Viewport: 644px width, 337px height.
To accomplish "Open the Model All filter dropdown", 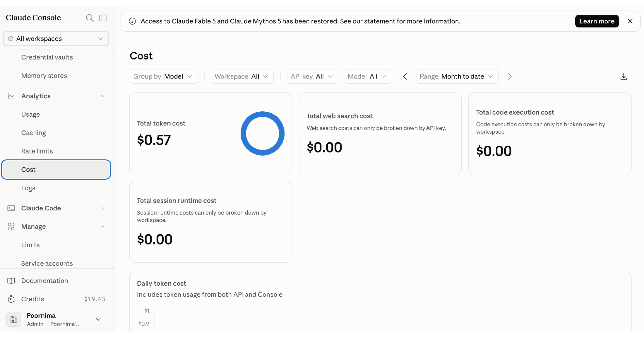I will pos(368,76).
